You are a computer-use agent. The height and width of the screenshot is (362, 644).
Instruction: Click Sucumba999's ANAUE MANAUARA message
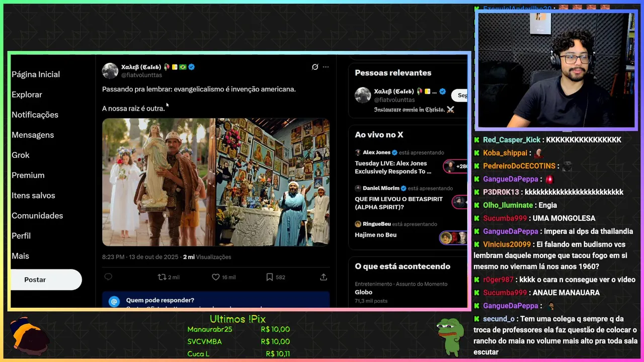point(566,293)
